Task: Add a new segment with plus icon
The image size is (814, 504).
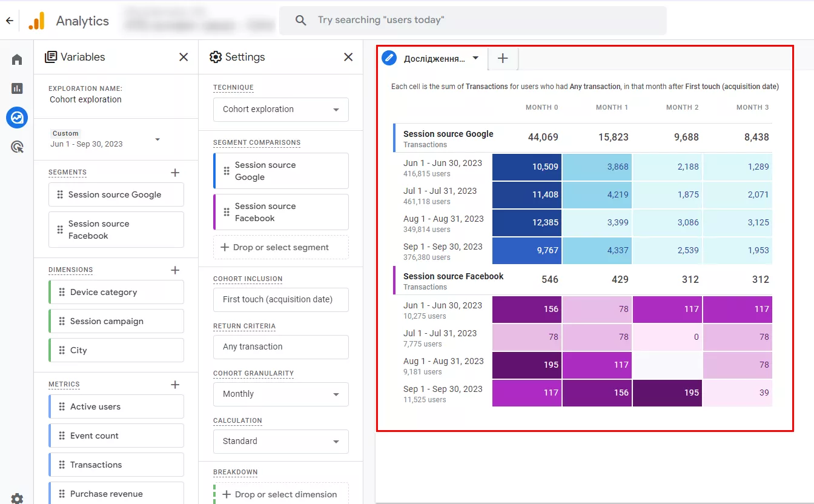Action: coord(175,173)
